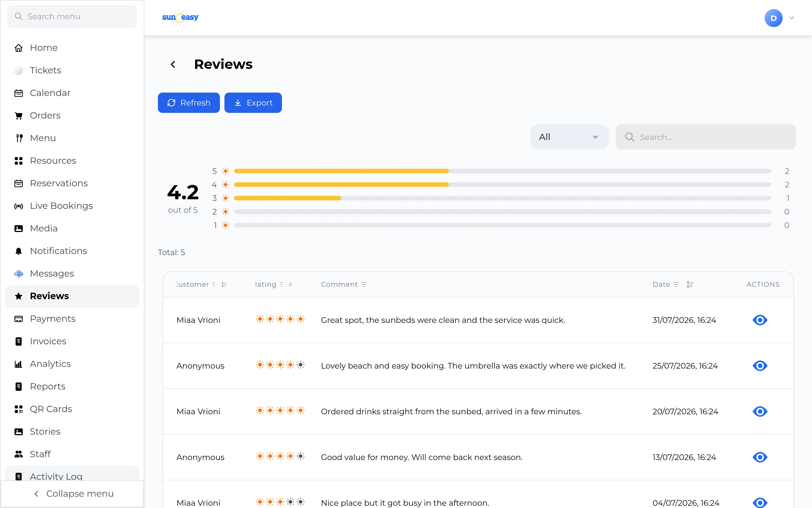This screenshot has height=508, width=812.
Task: Click the comment 'Nice place but it got busy'
Action: 405,503
